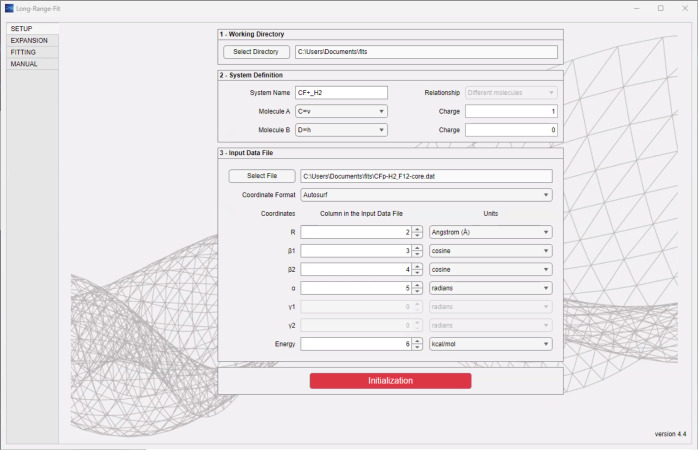The image size is (698, 450).
Task: Open the MANUAL tab
Action: click(32, 64)
